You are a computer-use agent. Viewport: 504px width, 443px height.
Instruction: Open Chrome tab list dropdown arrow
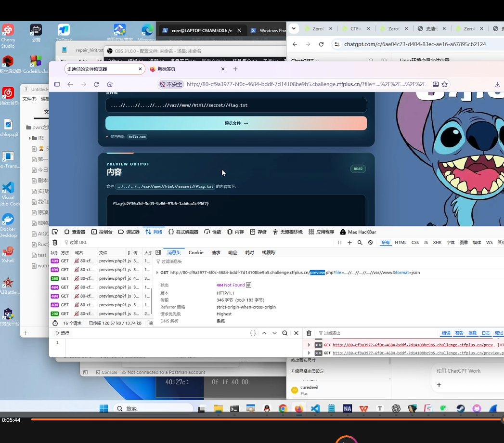click(294, 28)
